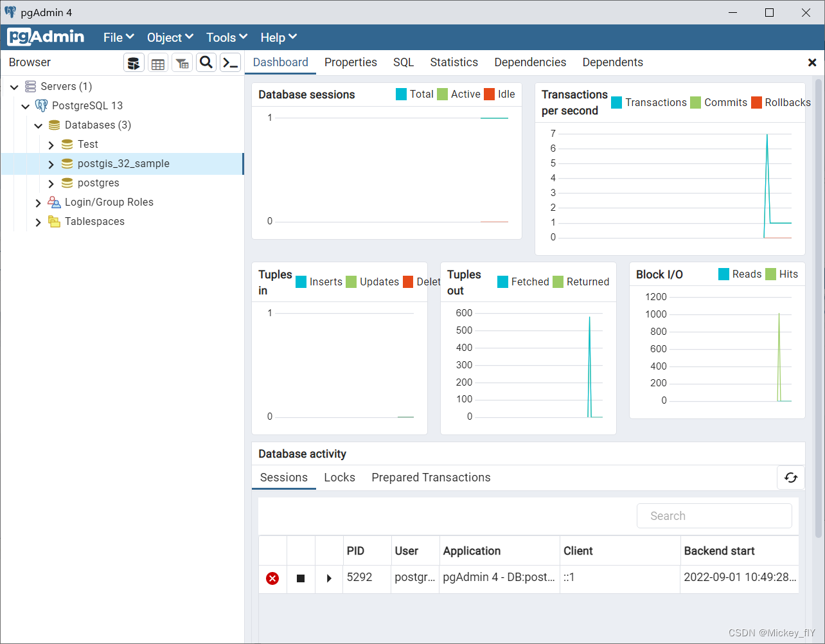Toggle the Total series in Database sessions
825x644 pixels.
[401, 94]
